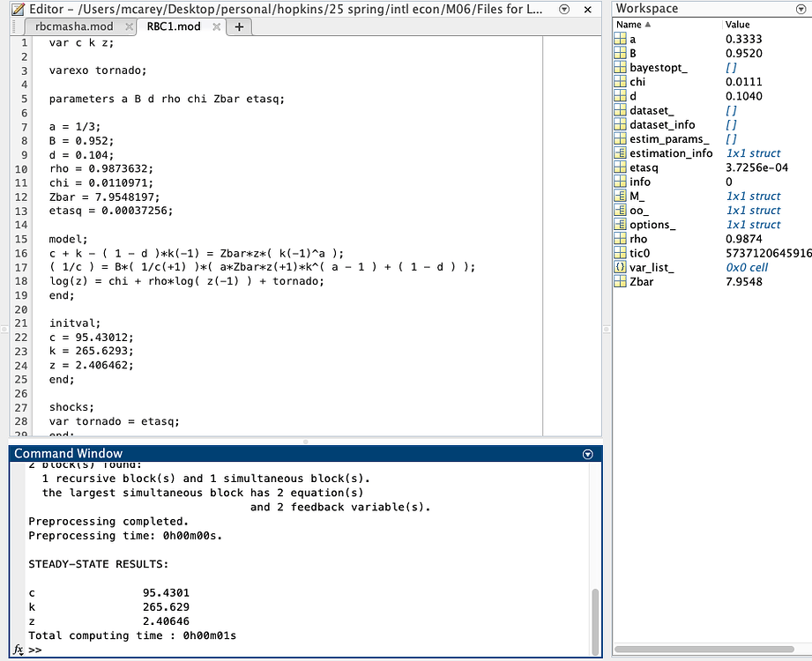
Task: Click the collapse handle left of the Workspace panel
Action: (x=607, y=330)
